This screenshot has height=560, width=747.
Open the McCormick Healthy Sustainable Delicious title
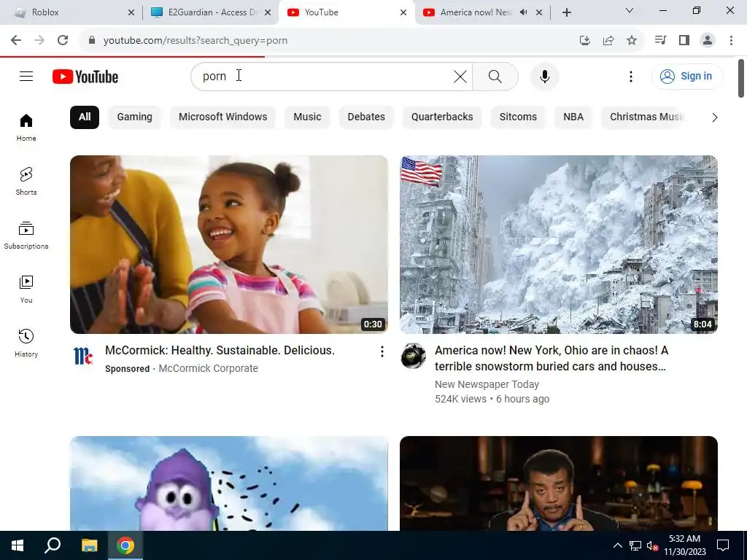click(220, 351)
